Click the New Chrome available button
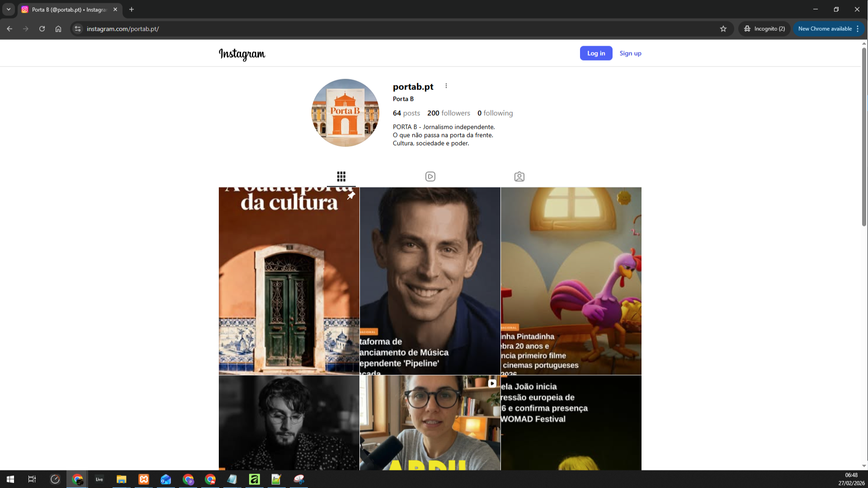868x488 pixels. pos(825,28)
